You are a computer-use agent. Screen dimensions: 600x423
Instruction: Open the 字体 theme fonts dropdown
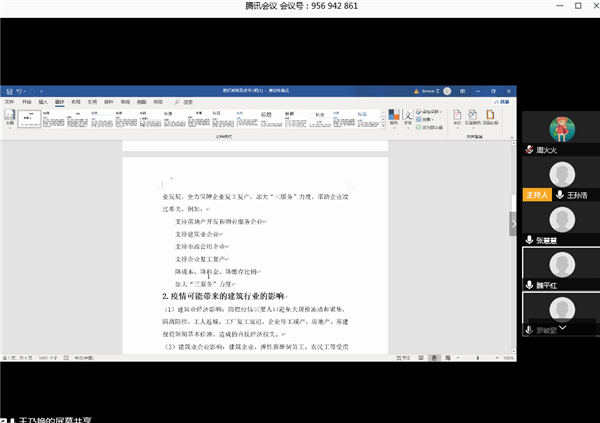408,117
